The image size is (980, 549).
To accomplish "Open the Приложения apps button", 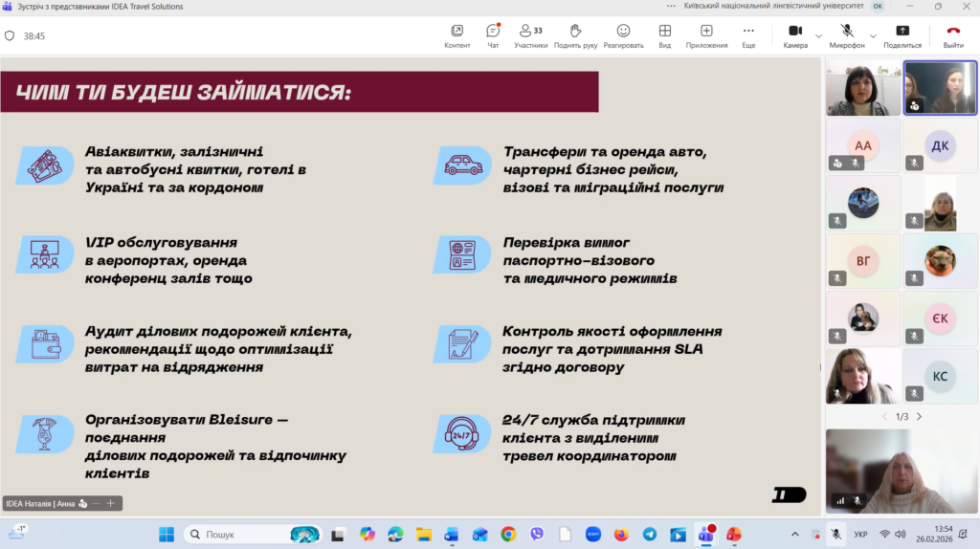I will [706, 35].
